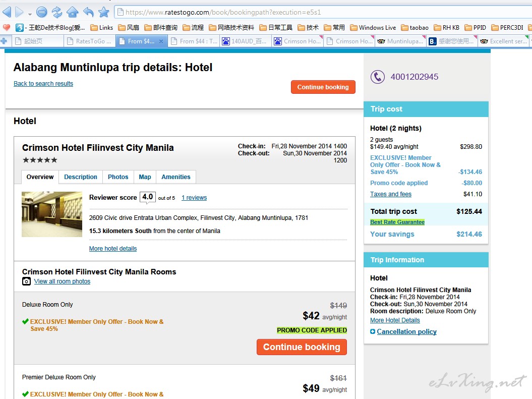The image size is (532, 399).
Task: Open the 技术 bookmark folder
Action: point(308,27)
